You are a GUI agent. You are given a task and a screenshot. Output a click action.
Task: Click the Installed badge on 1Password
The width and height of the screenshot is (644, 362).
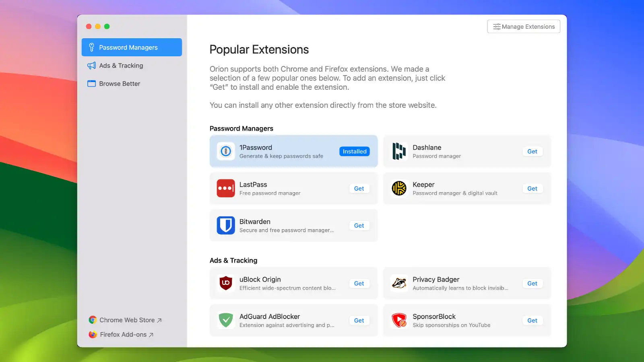click(x=354, y=151)
